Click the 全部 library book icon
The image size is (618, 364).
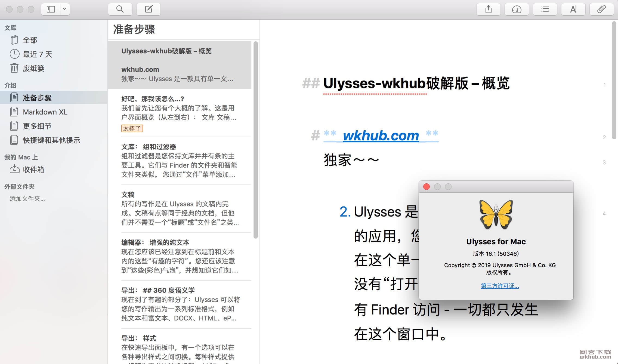coord(14,40)
